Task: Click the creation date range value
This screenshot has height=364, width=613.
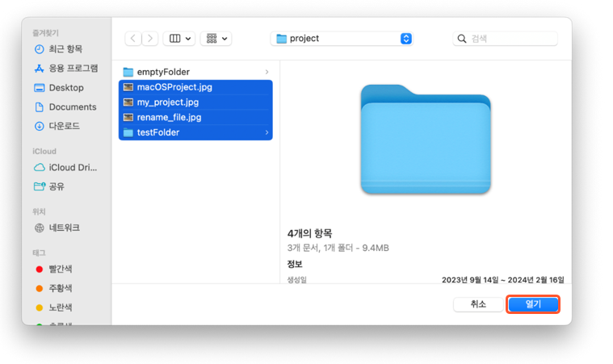Action: coord(502,279)
